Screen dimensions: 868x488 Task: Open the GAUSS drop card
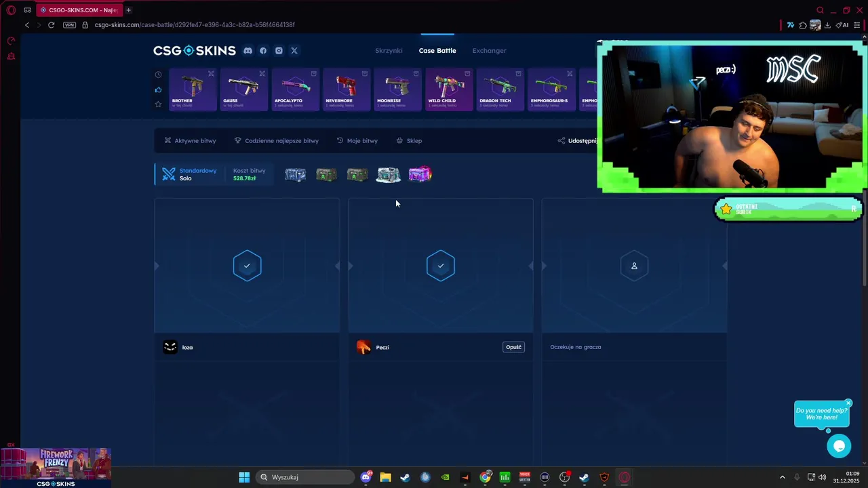coord(244,89)
